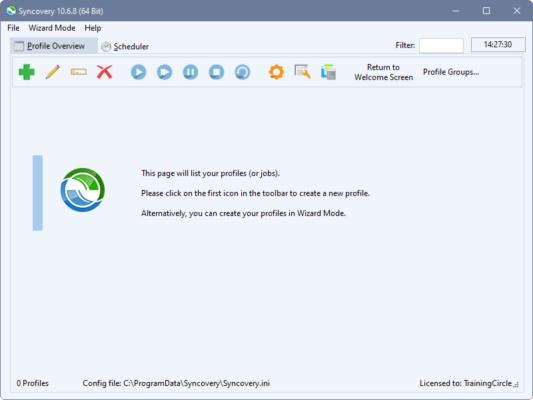Switch to the Profile Overview tab

click(x=54, y=46)
